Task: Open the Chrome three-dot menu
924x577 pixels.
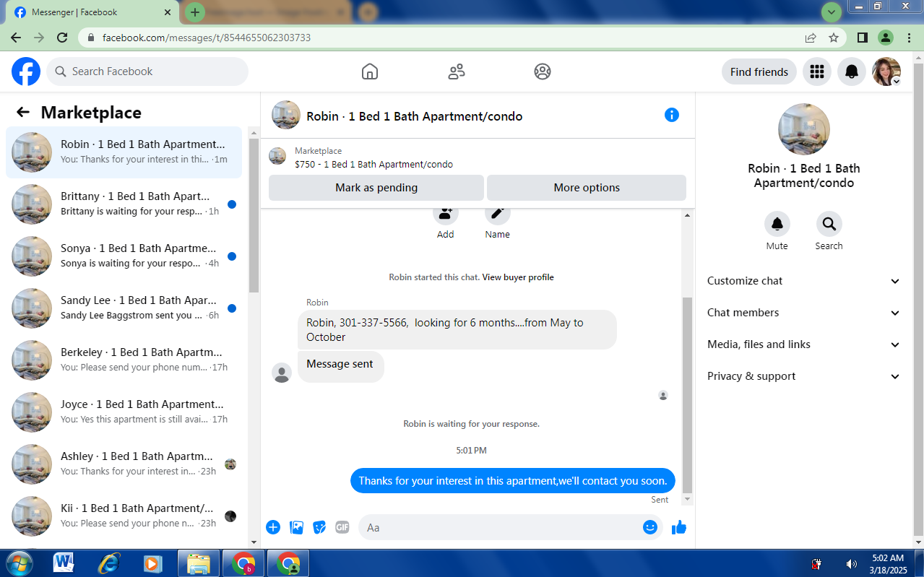Action: coord(910,38)
